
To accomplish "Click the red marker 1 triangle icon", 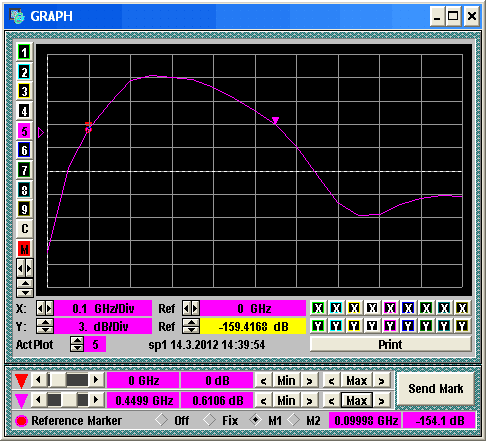I will click(x=21, y=381).
